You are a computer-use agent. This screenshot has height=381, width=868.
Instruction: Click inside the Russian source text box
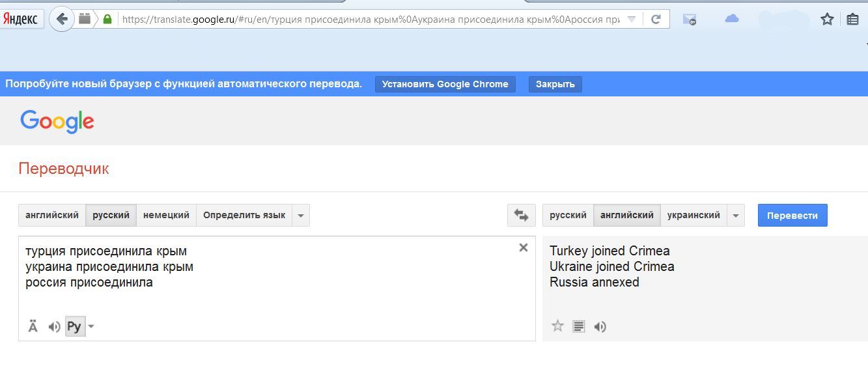277,289
